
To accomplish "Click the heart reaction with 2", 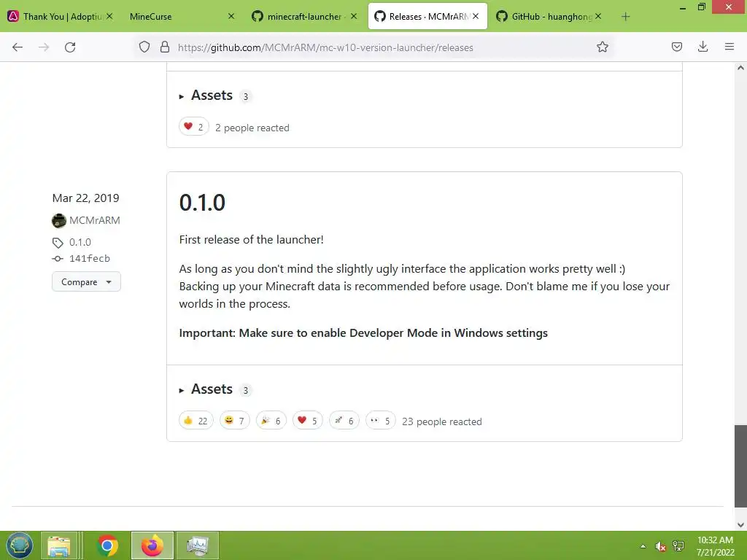I will (x=194, y=127).
